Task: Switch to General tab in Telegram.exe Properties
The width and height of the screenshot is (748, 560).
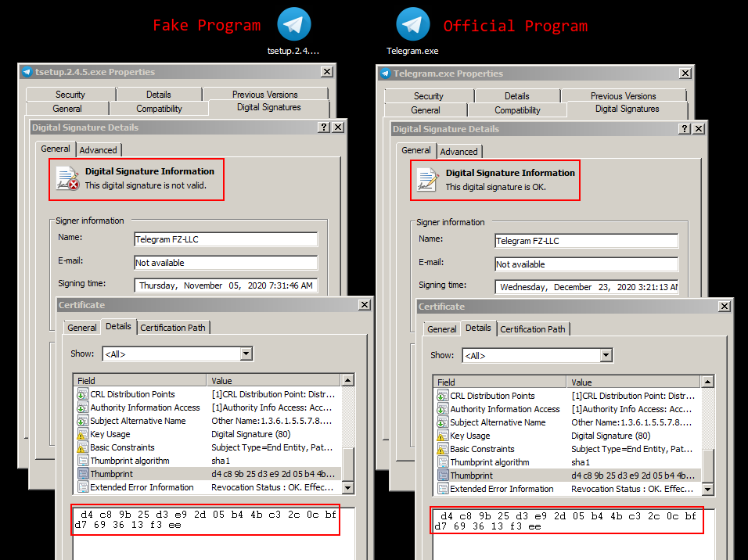Action: tap(426, 110)
